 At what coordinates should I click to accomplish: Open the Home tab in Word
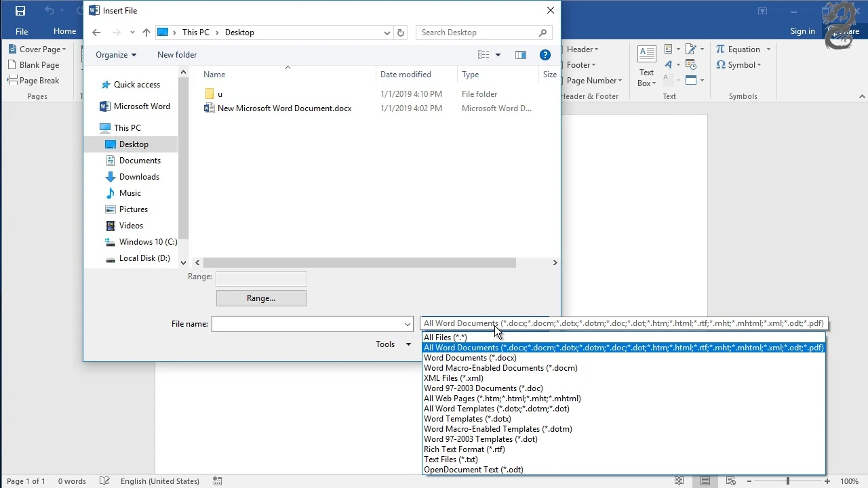(x=64, y=31)
